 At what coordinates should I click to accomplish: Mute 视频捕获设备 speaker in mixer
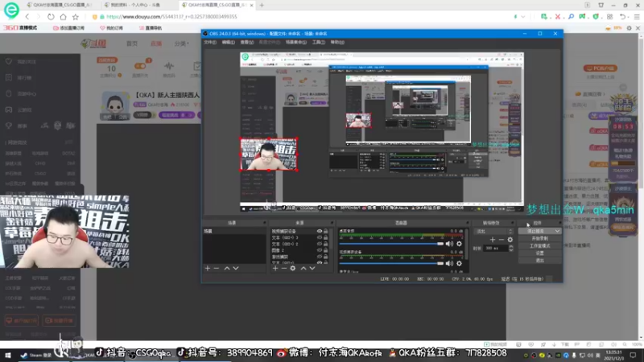point(449,264)
